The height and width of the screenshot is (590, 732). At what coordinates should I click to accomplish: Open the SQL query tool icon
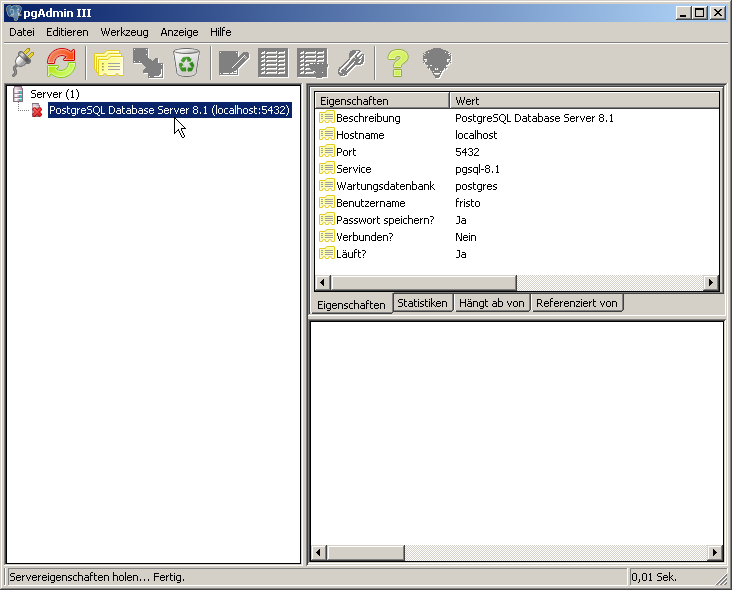pos(233,63)
